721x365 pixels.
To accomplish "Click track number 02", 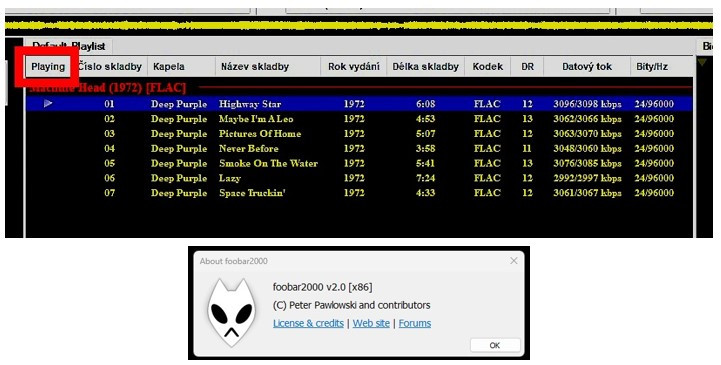I will (x=109, y=119).
